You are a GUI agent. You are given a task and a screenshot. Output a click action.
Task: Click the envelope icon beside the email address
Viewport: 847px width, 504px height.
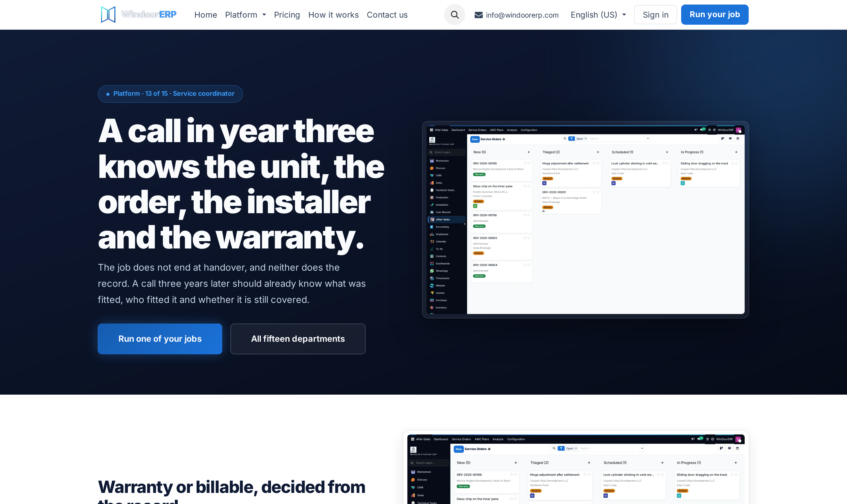pos(478,15)
